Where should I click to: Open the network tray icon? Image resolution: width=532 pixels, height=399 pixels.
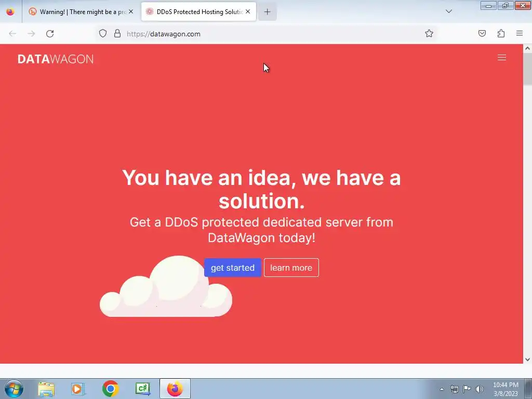click(454, 389)
